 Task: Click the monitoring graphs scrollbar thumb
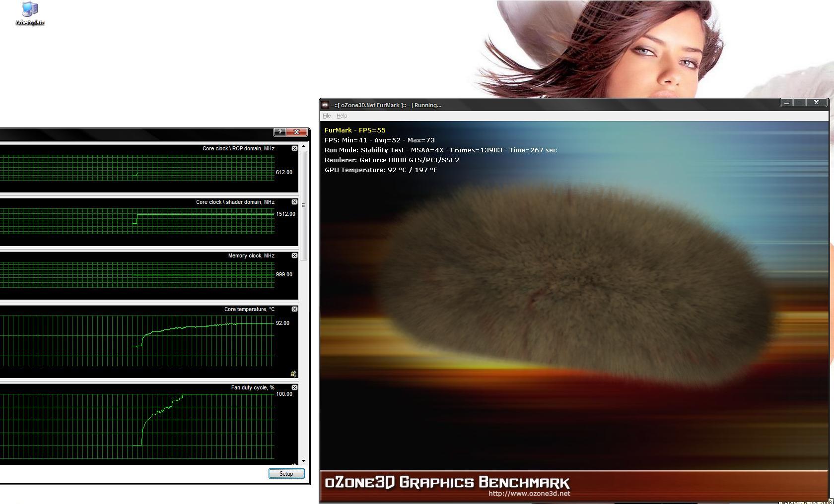(303, 205)
